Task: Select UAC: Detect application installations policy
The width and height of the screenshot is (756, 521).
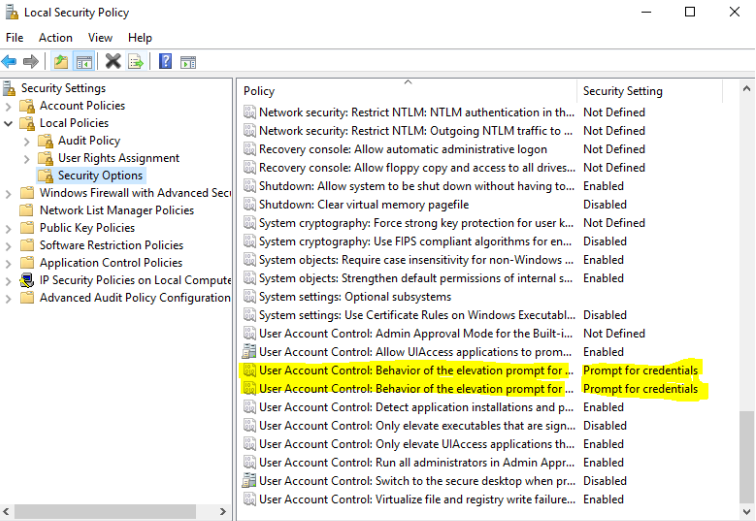Action: (416, 407)
